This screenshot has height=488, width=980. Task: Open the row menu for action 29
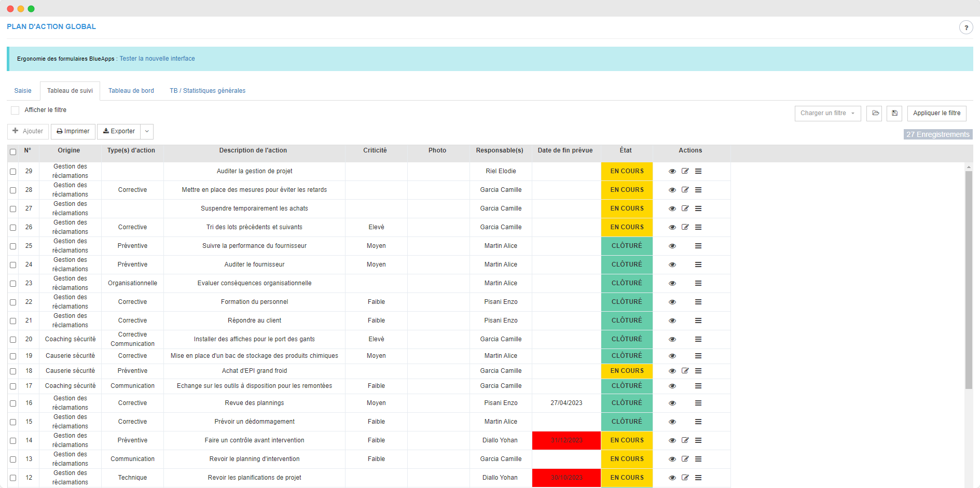click(698, 171)
